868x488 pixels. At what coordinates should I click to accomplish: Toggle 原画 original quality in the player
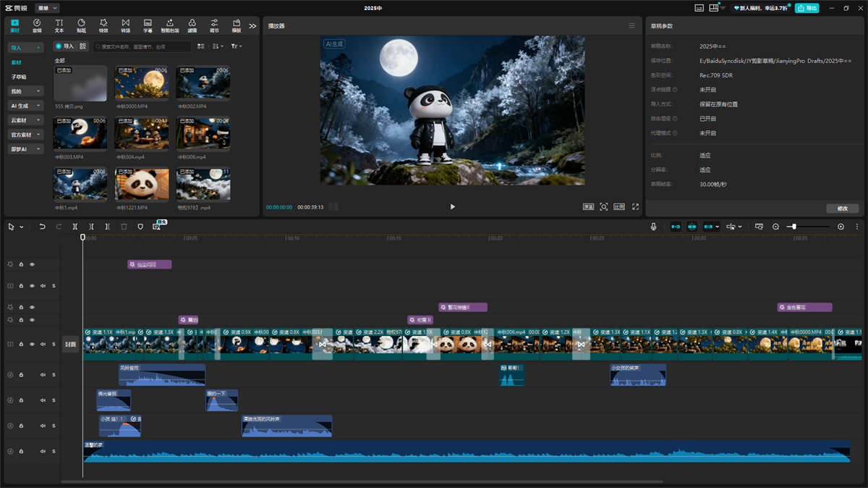pos(589,207)
